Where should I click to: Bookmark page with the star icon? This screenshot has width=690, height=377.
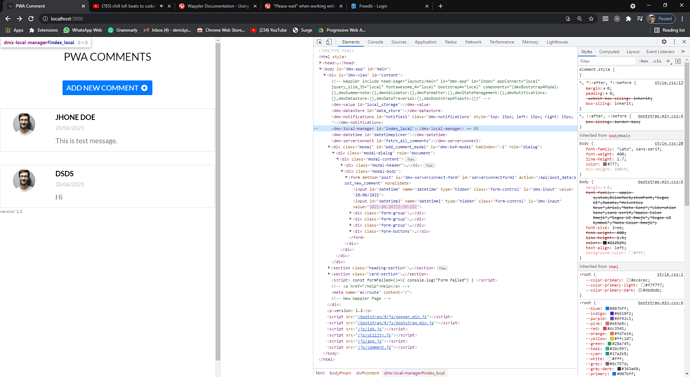point(591,18)
